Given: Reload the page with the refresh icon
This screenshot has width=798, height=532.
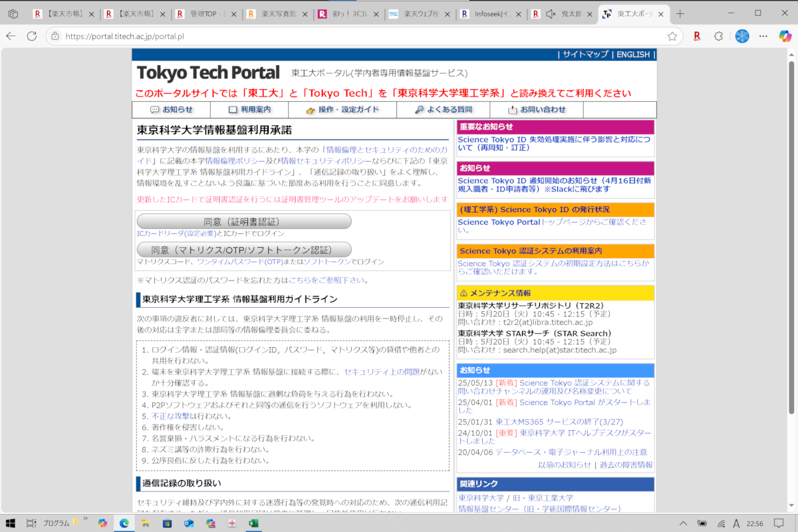Looking at the screenshot, I should pos(32,36).
